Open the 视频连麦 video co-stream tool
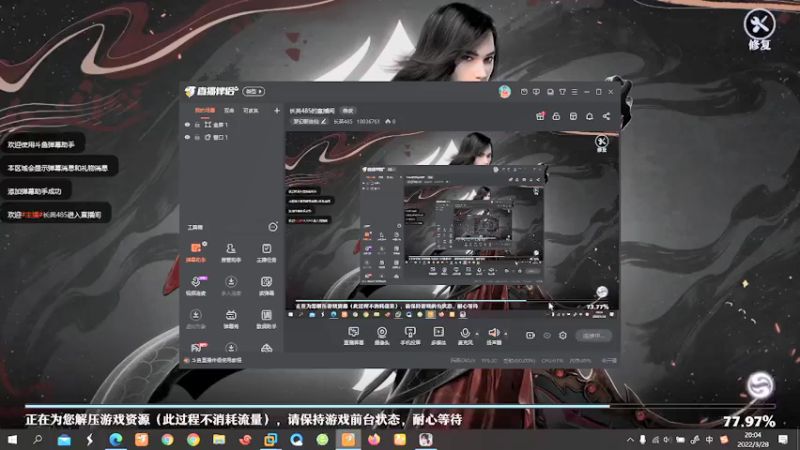This screenshot has height=450, width=800. [195, 286]
